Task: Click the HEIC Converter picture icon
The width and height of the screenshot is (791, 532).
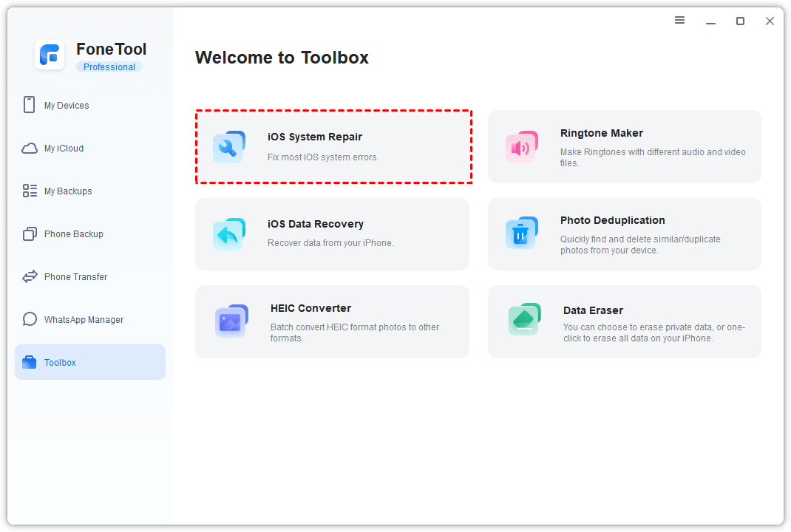Action: click(231, 321)
